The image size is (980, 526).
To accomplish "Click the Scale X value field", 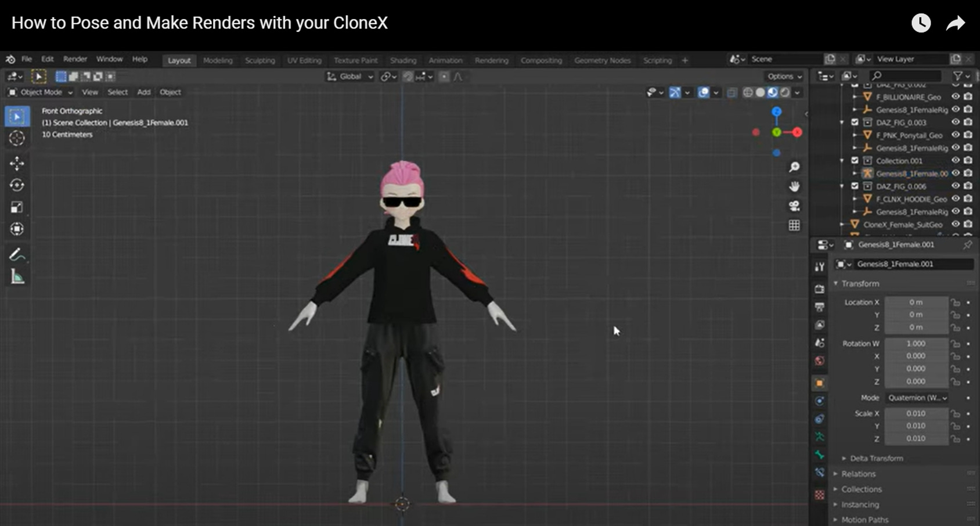I will point(916,414).
